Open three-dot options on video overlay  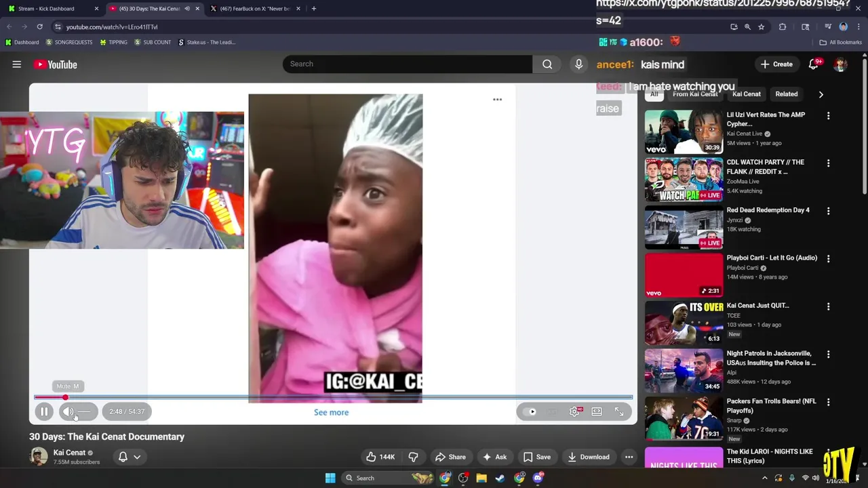[497, 100]
